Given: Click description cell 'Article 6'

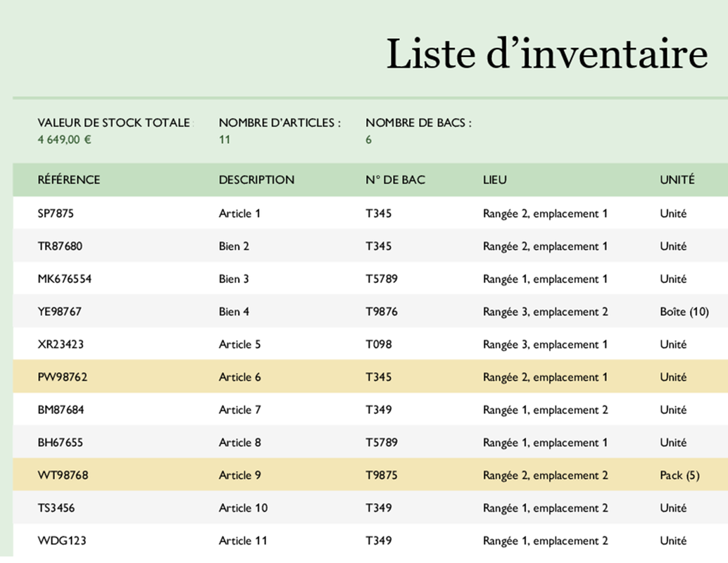Looking at the screenshot, I should [x=240, y=377].
